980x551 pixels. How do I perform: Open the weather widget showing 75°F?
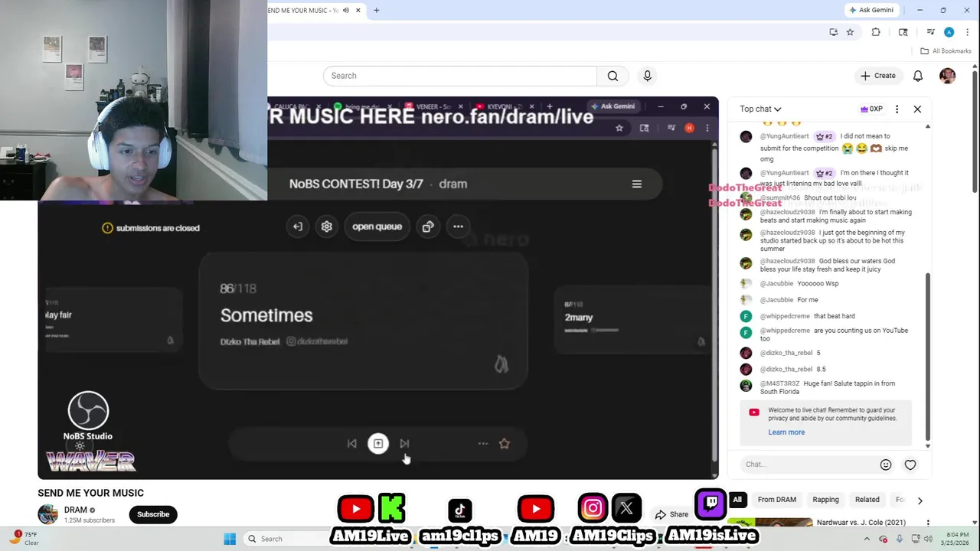point(23,538)
